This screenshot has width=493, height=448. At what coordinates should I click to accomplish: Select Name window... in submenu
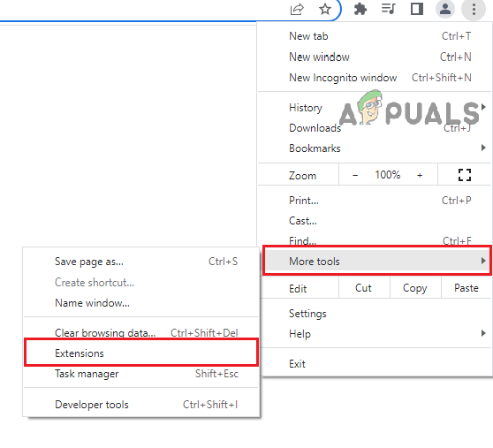141,303
